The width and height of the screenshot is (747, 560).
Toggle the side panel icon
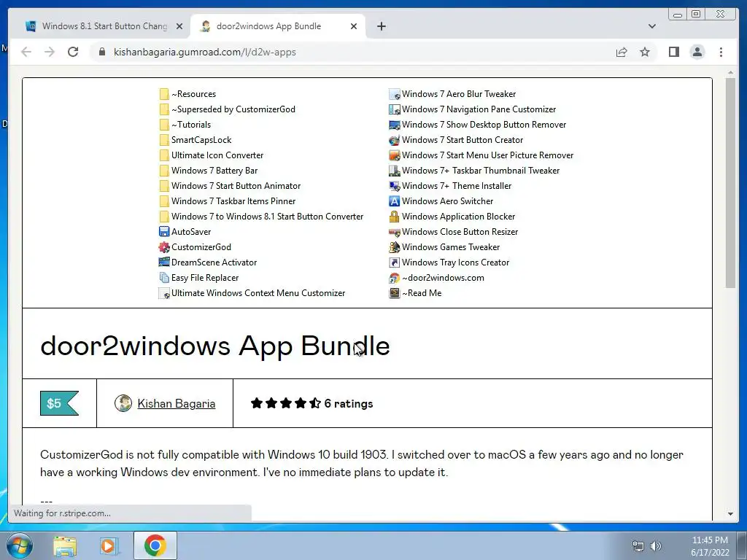[673, 52]
